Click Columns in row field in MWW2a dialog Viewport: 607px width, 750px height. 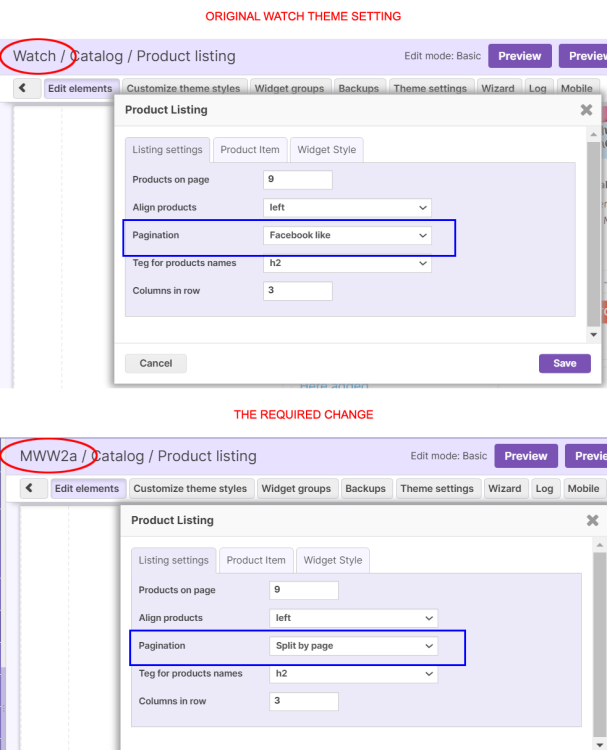click(x=304, y=701)
